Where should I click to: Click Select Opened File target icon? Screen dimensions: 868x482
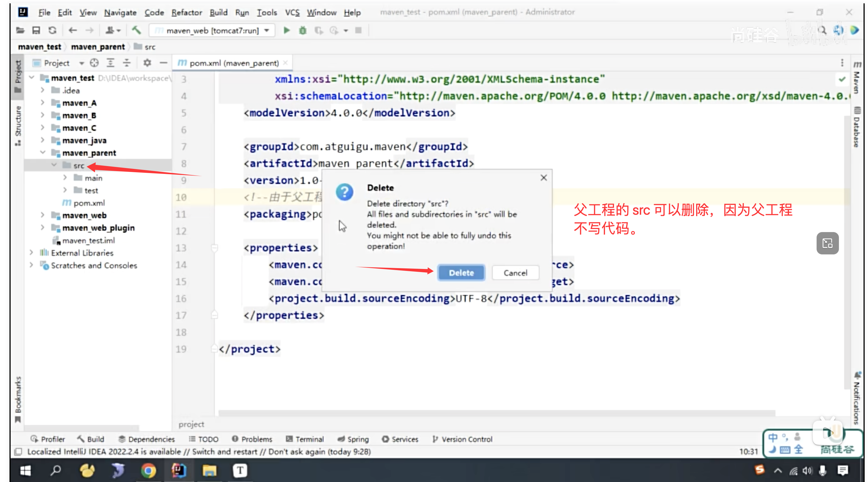pos(94,63)
